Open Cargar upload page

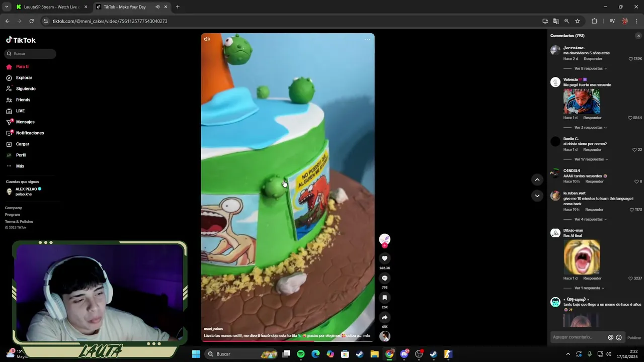tap(23, 144)
